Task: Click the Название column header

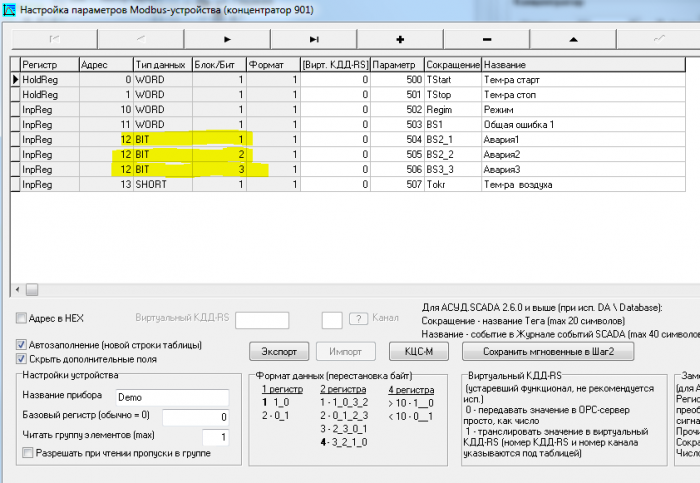Action: [583, 65]
